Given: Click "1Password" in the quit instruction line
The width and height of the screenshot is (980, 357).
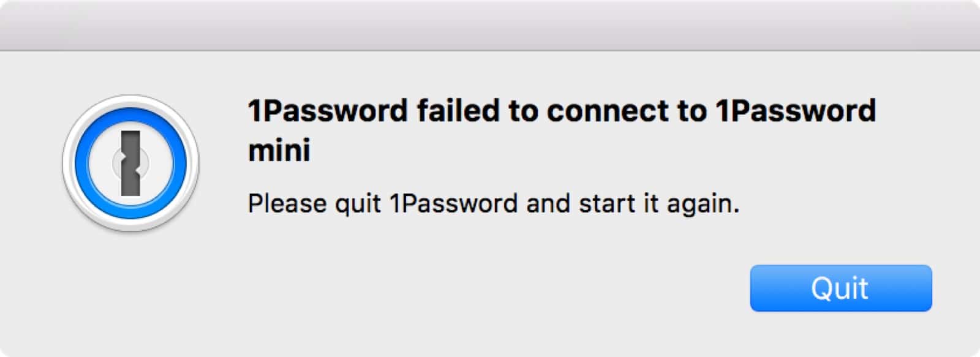Looking at the screenshot, I should click(453, 203).
